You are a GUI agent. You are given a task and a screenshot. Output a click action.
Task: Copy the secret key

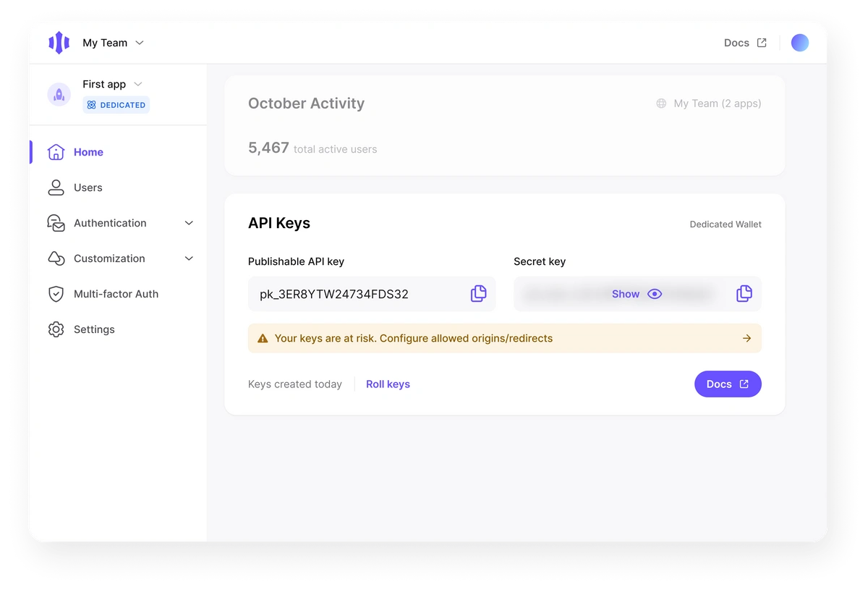(x=744, y=294)
